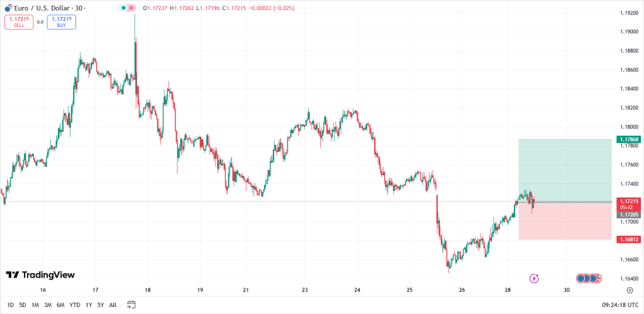The width and height of the screenshot is (644, 314).
Task: Switch to the 3M time range
Action: tap(48, 305)
